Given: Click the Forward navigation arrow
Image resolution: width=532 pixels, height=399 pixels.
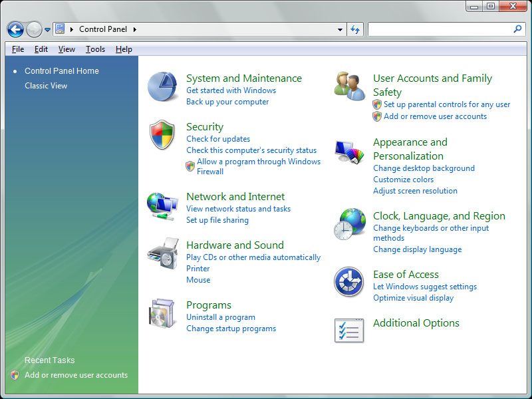Looking at the screenshot, I should point(34,29).
